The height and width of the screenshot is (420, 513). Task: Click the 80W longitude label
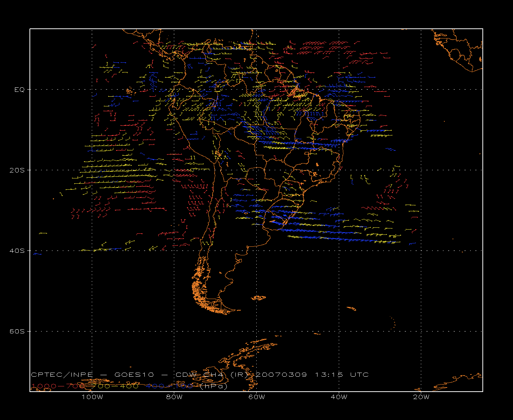pos(174,397)
